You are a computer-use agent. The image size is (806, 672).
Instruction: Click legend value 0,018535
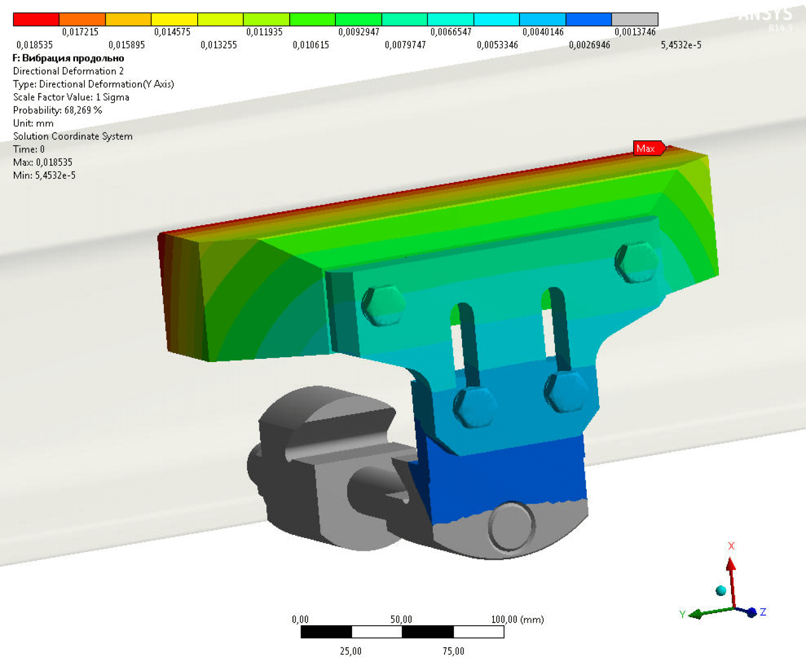(35, 45)
